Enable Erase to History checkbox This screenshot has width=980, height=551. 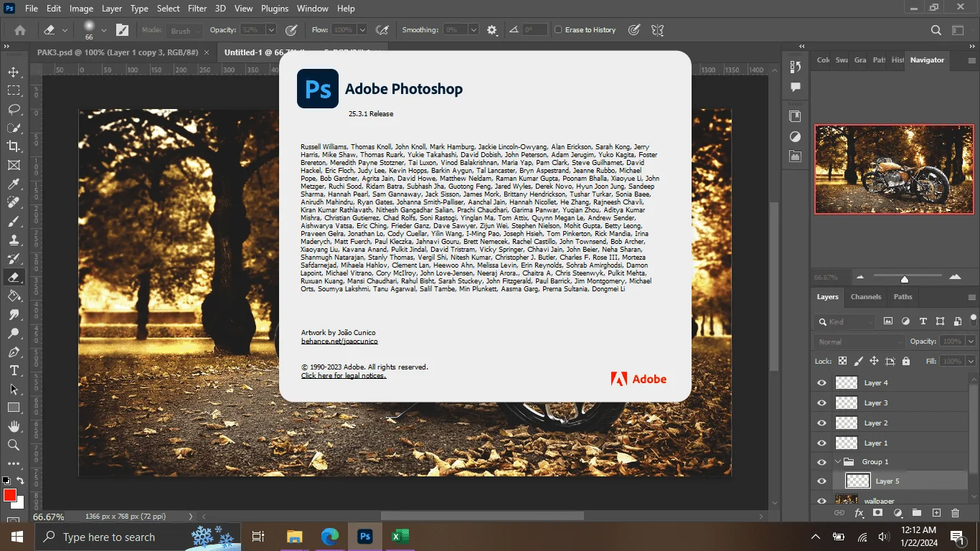coord(558,30)
